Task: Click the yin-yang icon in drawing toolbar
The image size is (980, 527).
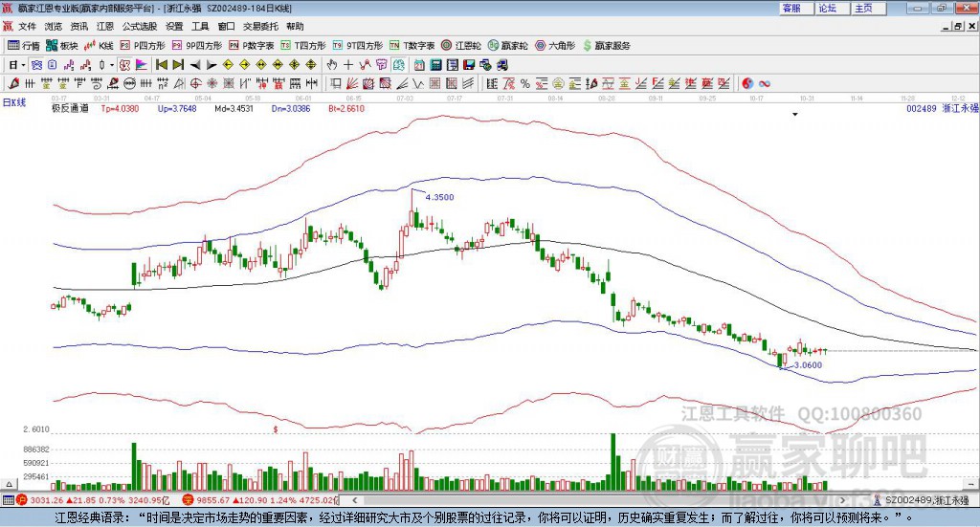Action: [747, 83]
